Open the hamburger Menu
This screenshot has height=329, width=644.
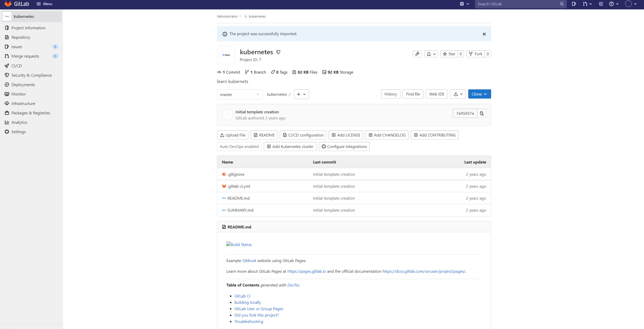pos(45,4)
